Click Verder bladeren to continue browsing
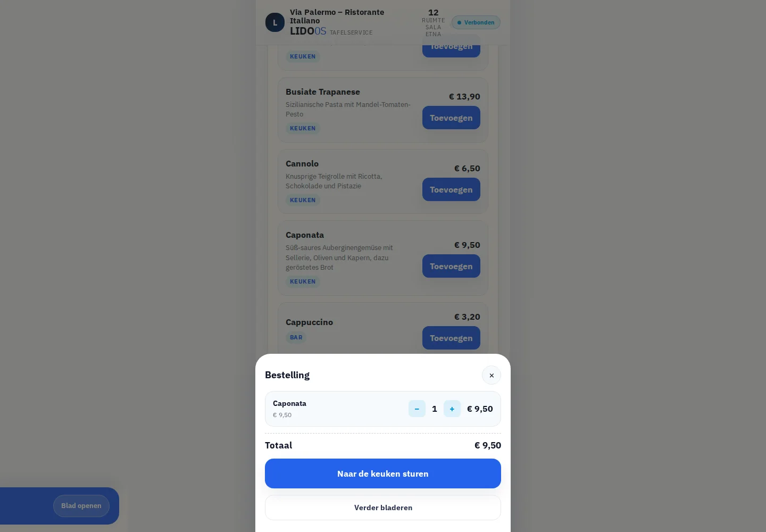766x532 pixels. [x=383, y=508]
